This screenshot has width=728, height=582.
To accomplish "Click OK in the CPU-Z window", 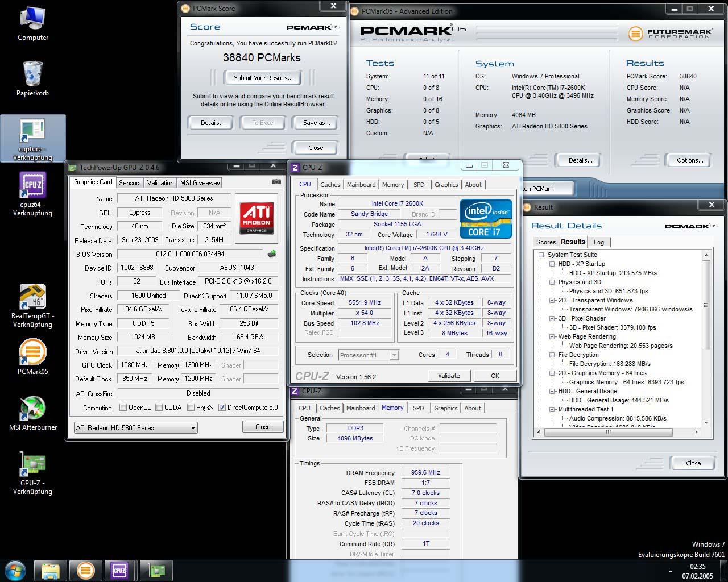I will [x=495, y=376].
